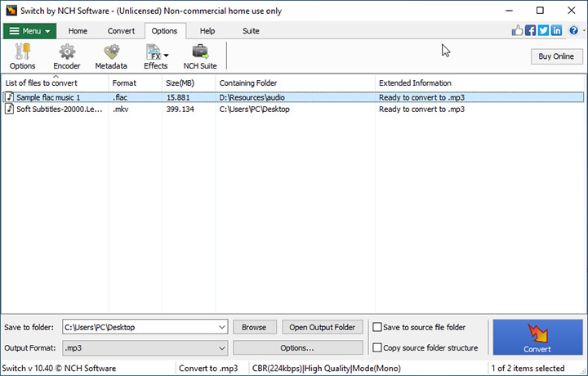
Task: Click the Switch app icon in title bar
Action: click(11, 11)
